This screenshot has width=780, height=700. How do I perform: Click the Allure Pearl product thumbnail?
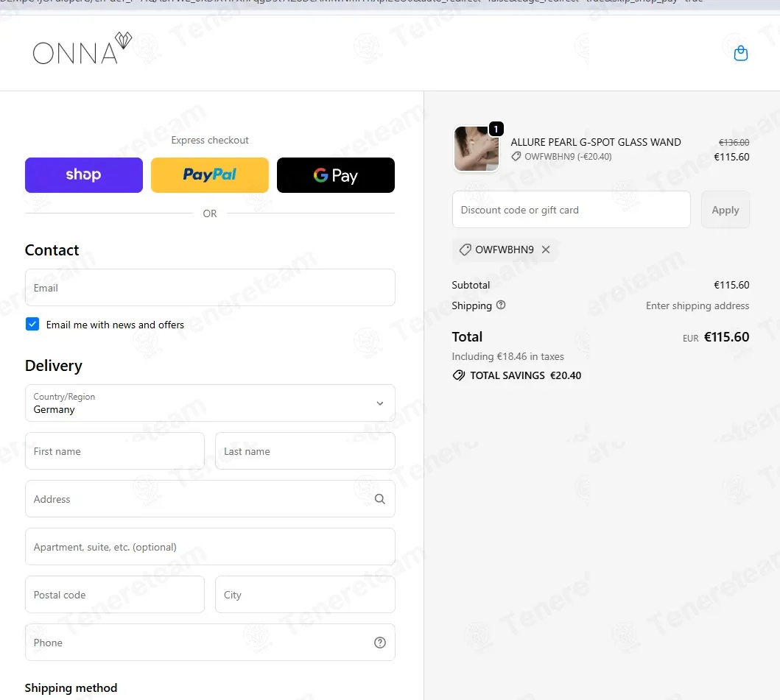pos(476,149)
